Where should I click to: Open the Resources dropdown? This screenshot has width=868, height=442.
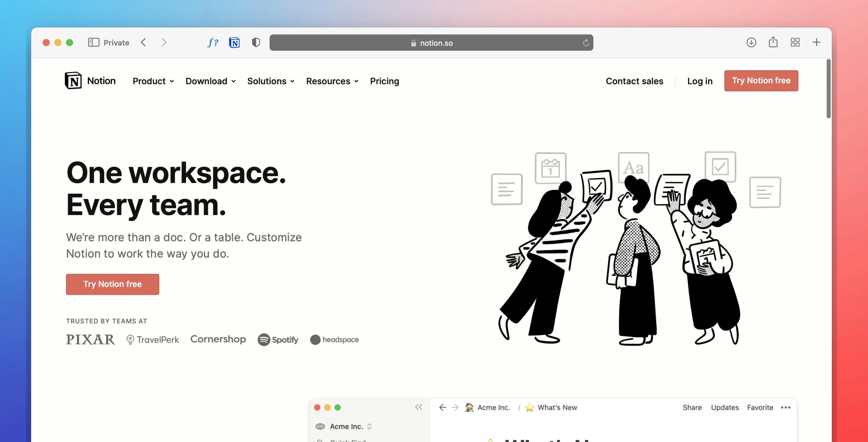tap(332, 81)
